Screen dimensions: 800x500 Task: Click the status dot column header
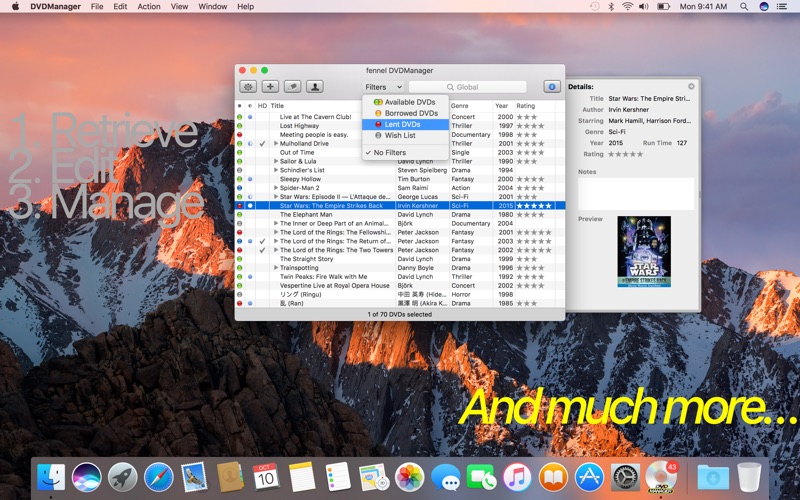(x=239, y=106)
